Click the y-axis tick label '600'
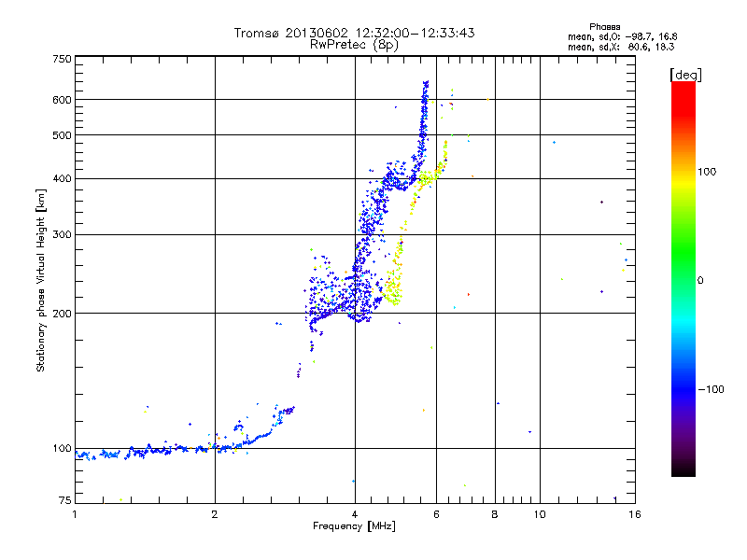Screen dimensions: 747x560 62,100
